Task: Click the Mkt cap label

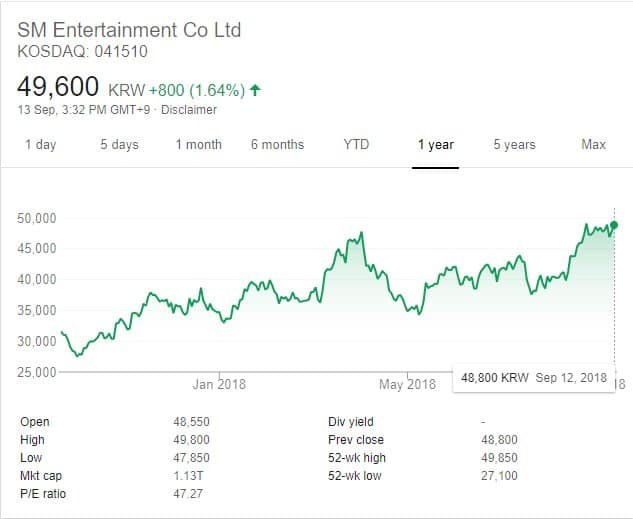Action: click(41, 476)
